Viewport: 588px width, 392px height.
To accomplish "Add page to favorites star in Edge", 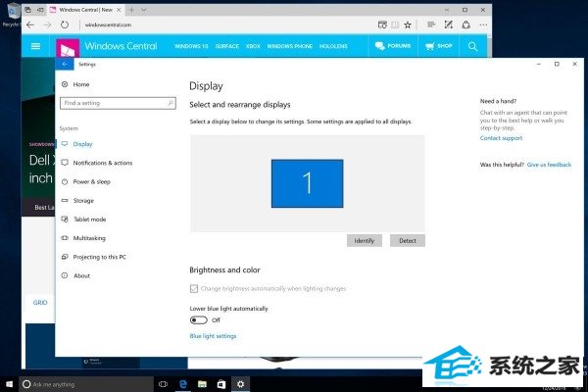I will point(408,24).
